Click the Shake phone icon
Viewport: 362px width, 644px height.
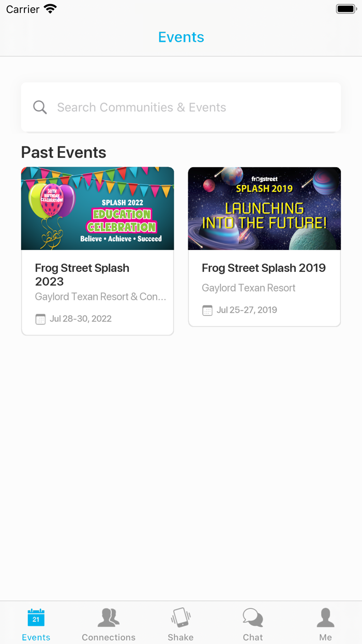point(180,616)
